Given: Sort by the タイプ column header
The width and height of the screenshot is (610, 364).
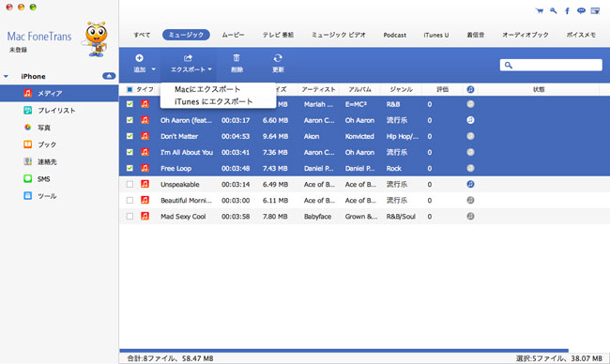Looking at the screenshot, I should pos(145,89).
